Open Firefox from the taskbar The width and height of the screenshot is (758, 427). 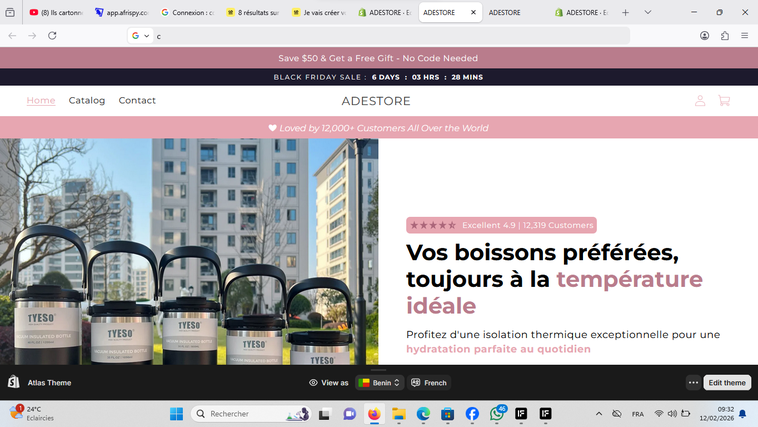(x=374, y=414)
